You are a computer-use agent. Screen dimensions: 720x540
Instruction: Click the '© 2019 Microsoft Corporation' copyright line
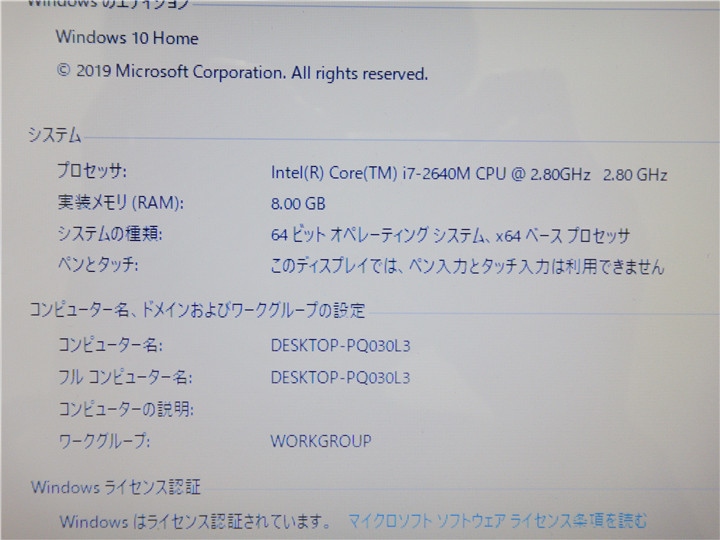[x=242, y=72]
